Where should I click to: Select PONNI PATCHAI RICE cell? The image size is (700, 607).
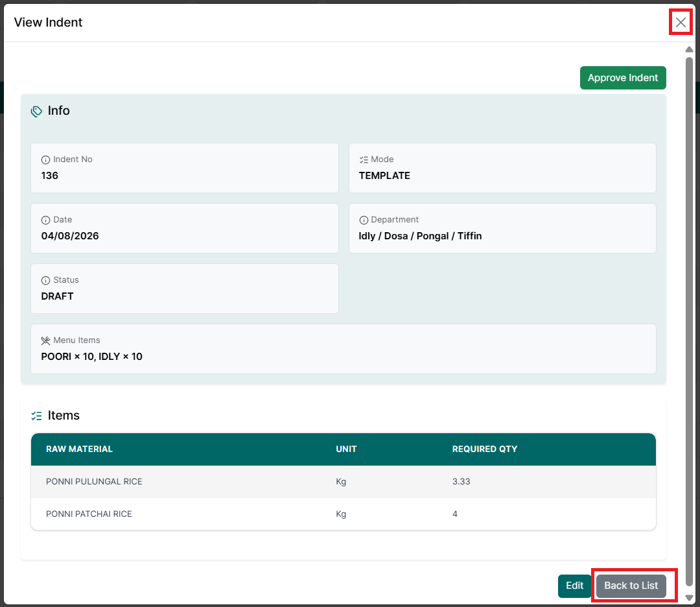pyautogui.click(x=89, y=514)
